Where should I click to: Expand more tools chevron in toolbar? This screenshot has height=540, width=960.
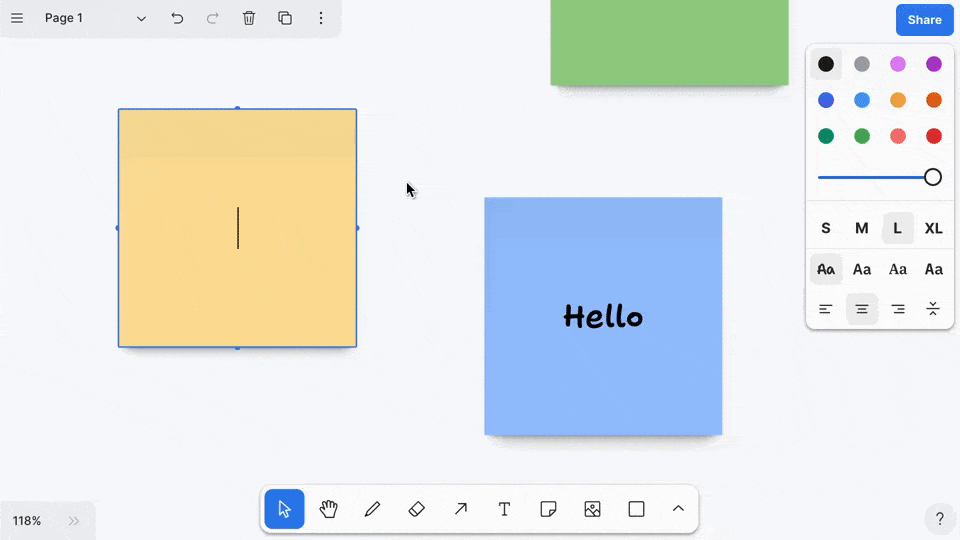(x=678, y=509)
